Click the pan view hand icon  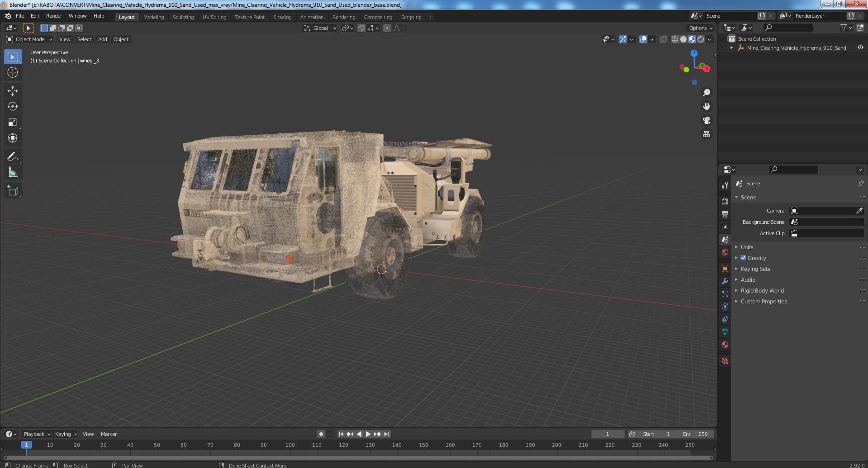tap(706, 106)
